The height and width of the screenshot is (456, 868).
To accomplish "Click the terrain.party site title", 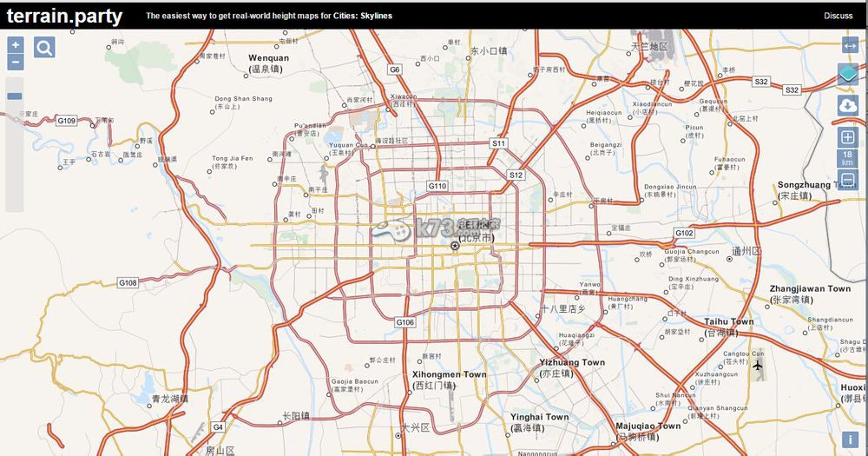I will click(x=64, y=16).
